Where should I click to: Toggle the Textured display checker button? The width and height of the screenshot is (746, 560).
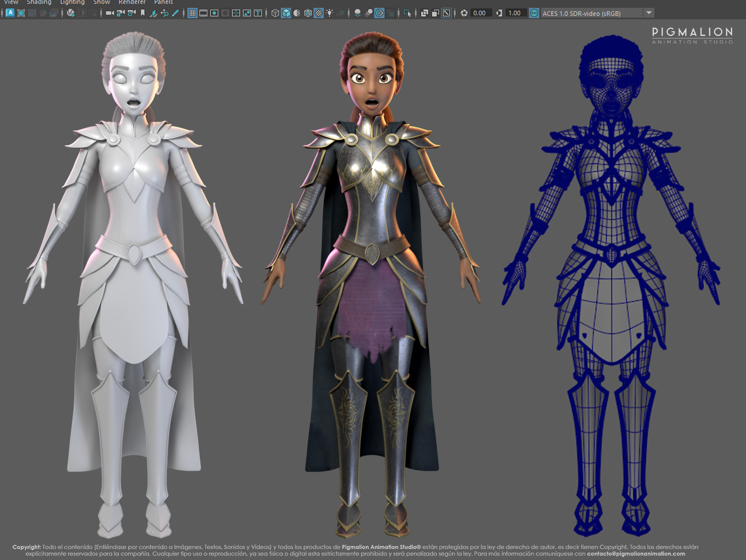pyautogui.click(x=319, y=13)
